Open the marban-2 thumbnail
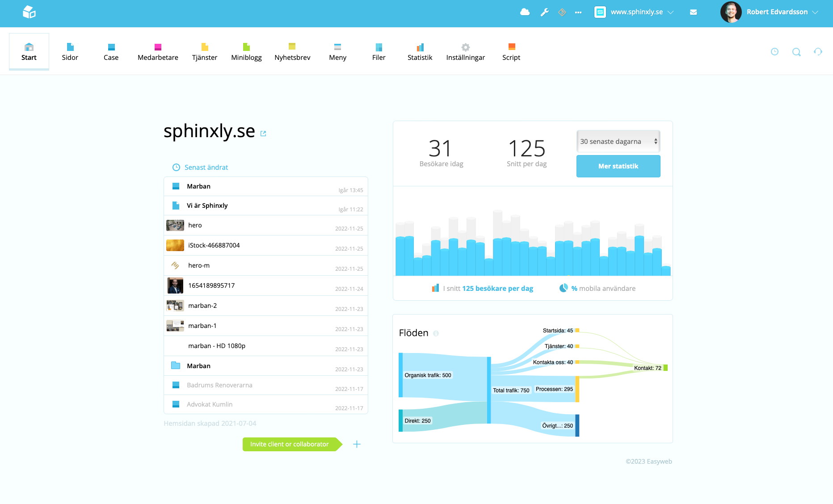Screen dimensions: 833x504 (175, 306)
